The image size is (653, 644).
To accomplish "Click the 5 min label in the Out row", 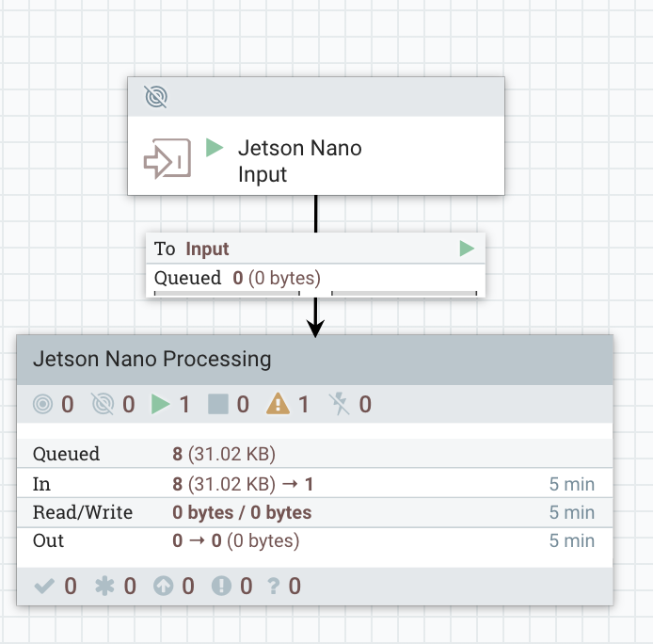I will pyautogui.click(x=572, y=540).
